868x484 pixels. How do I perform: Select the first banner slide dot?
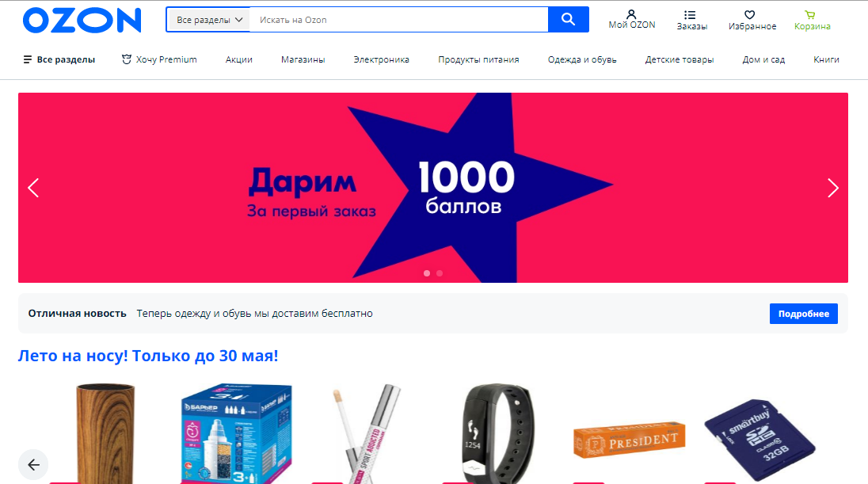pos(427,273)
